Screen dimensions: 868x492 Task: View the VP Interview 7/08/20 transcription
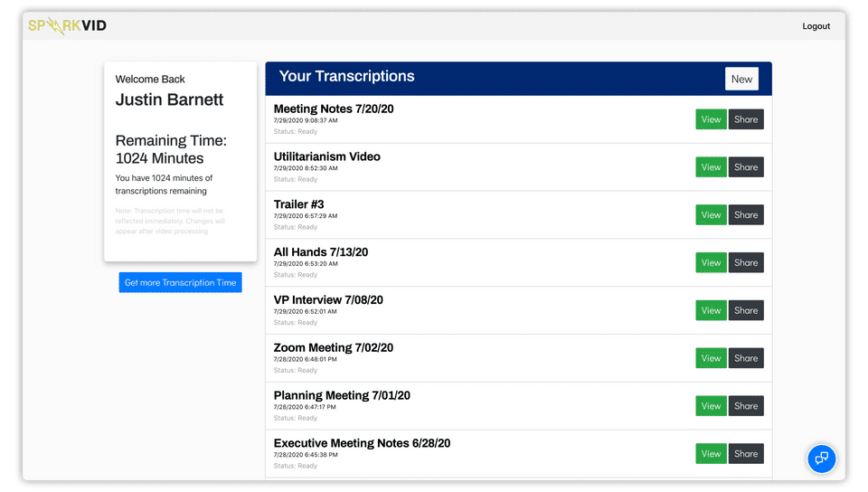pyautogui.click(x=711, y=310)
